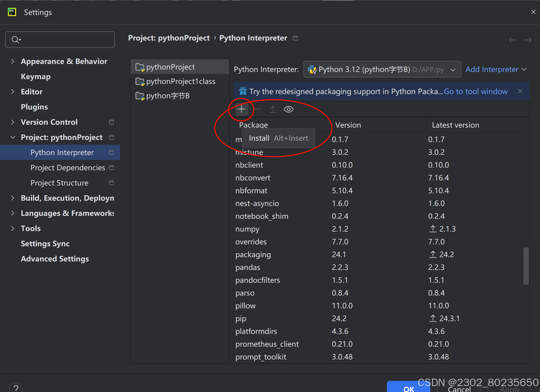Viewport: 540px width, 392px height.
Task: Expand Appearance & Behavior settings
Action: [x=13, y=61]
